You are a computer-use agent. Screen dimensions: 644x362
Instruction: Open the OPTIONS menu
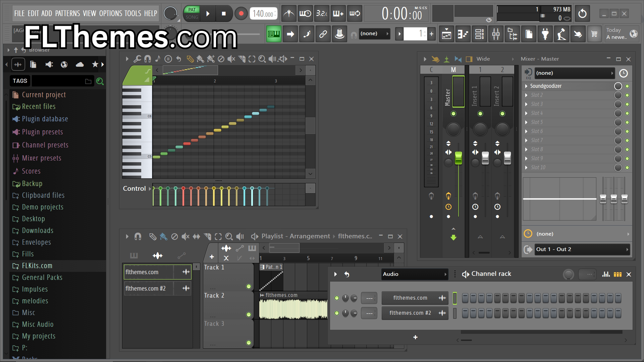click(111, 13)
